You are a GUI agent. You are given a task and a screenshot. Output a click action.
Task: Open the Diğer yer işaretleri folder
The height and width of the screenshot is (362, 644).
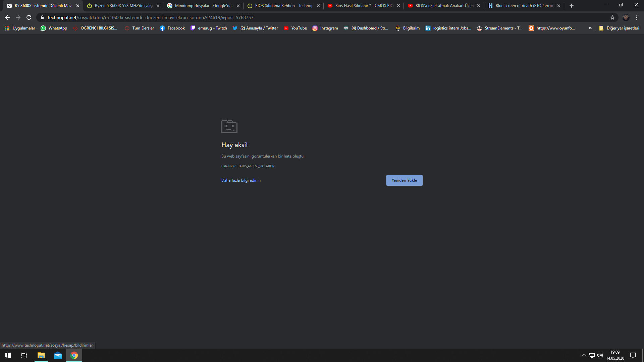tap(619, 28)
